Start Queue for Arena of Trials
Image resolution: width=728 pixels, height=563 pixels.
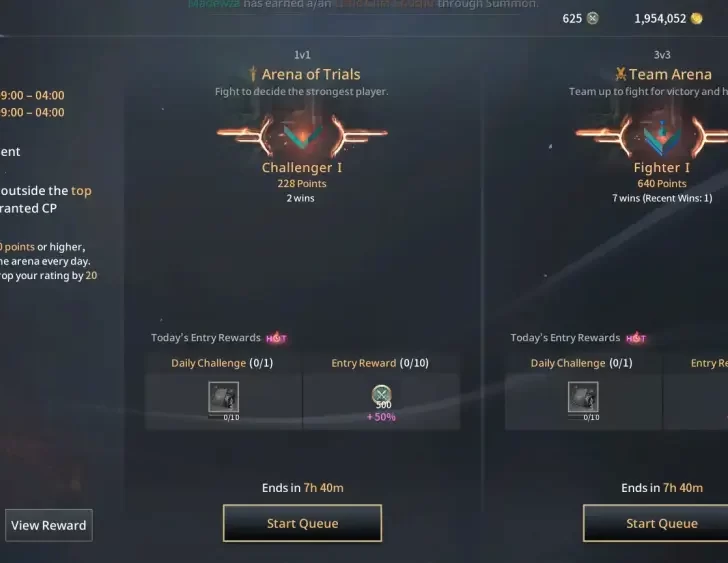pos(302,523)
